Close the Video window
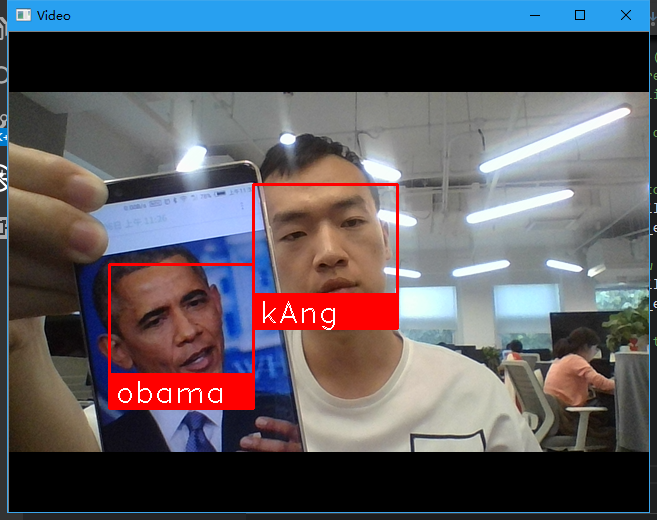 pos(626,16)
